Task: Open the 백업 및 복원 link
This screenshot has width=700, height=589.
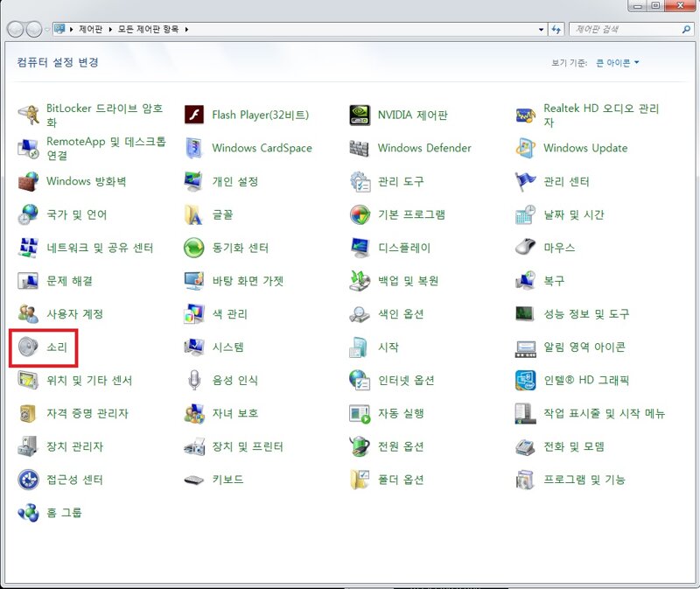Action: [408, 281]
